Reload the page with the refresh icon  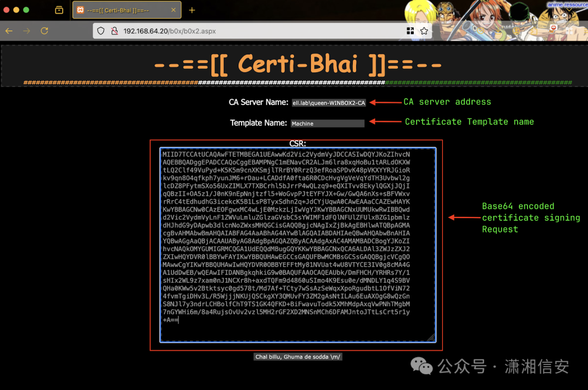tap(44, 31)
